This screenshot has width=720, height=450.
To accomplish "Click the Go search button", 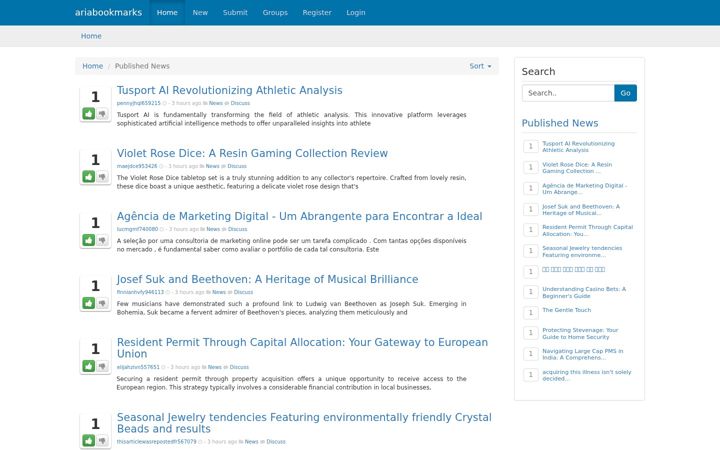I will click(625, 93).
